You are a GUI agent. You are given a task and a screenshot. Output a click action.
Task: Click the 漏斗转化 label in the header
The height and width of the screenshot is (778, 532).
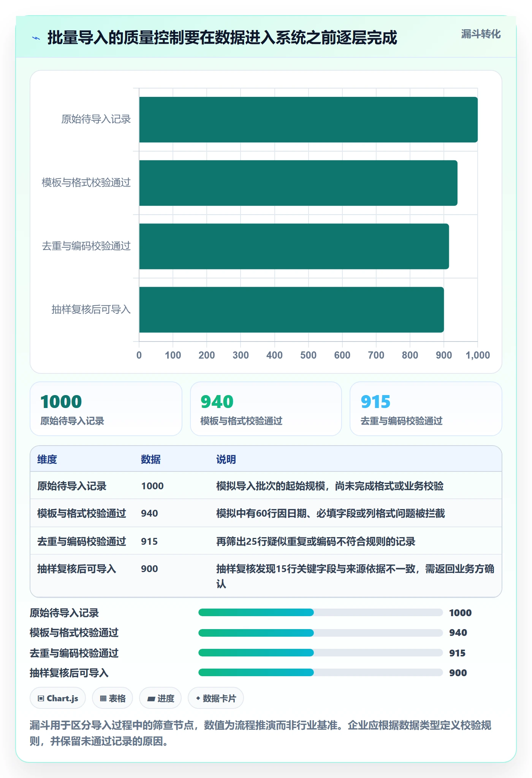point(481,34)
